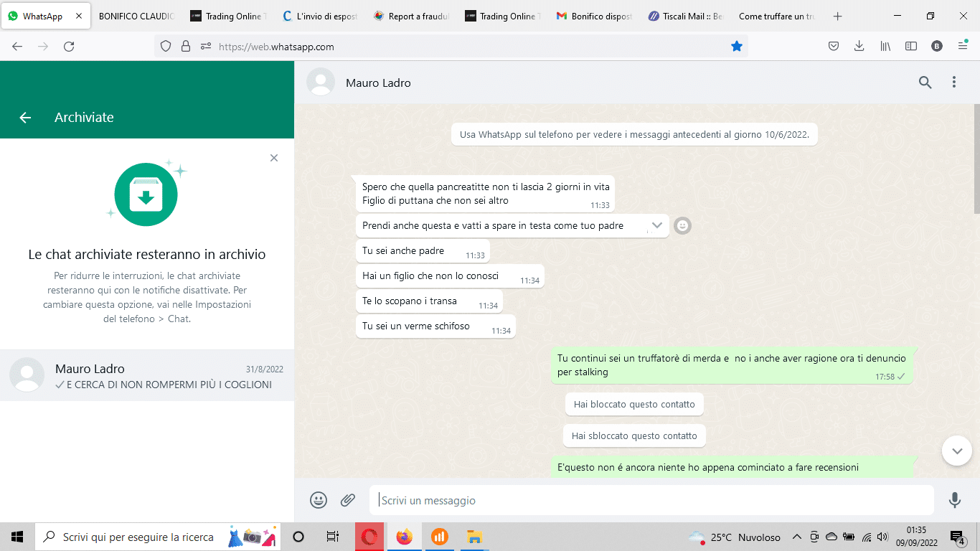The width and height of the screenshot is (980, 551).
Task: Click Mauro Ladro avatar in chat header
Action: click(321, 83)
